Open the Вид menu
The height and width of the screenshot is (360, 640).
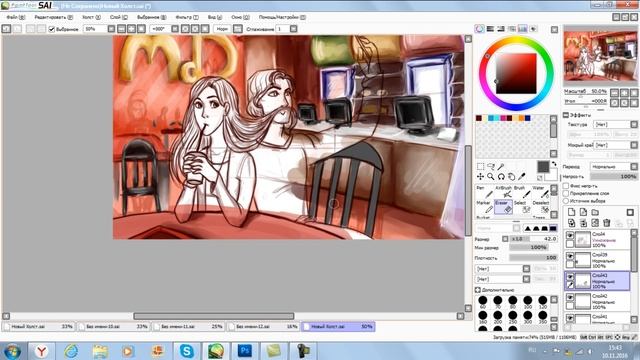(x=215, y=17)
